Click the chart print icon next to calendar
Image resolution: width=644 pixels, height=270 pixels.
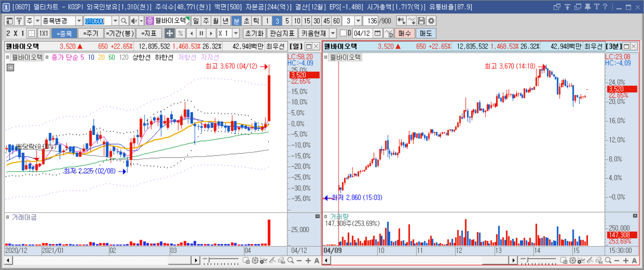(x=389, y=33)
